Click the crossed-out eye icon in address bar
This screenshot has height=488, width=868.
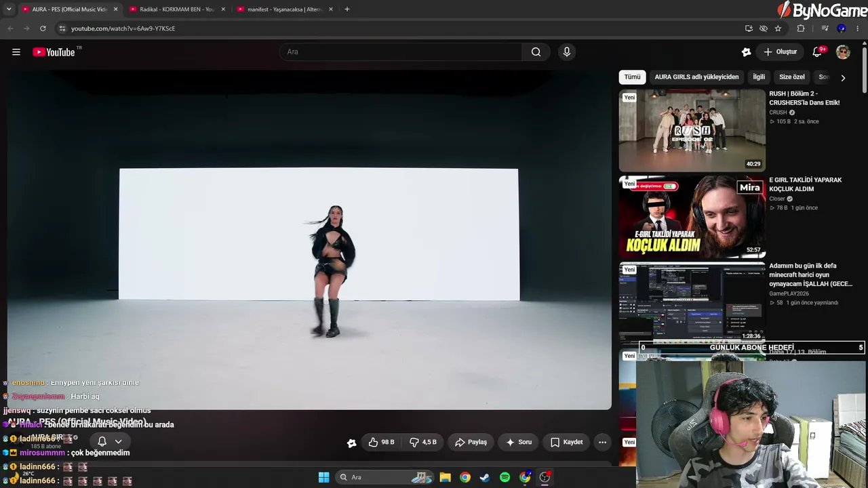(x=764, y=28)
